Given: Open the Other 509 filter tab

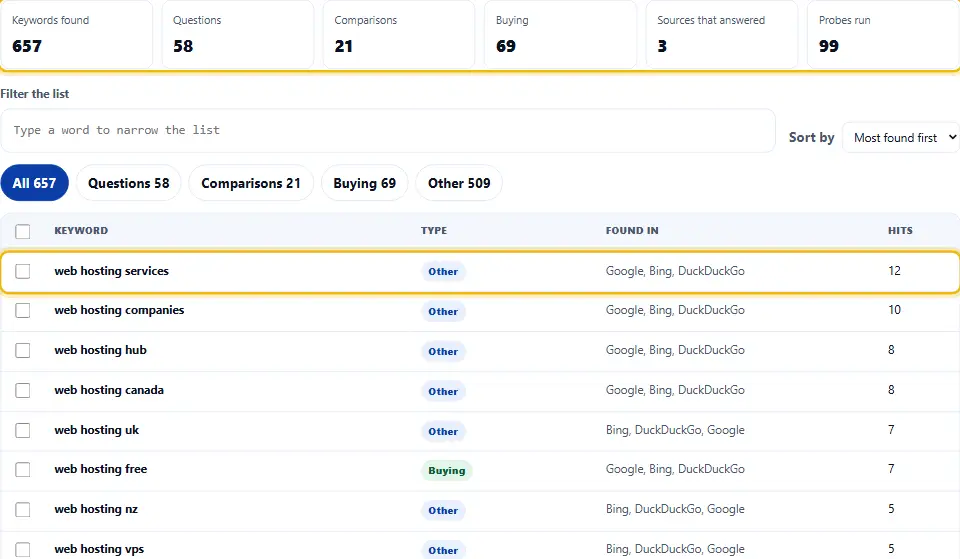Looking at the screenshot, I should (x=459, y=183).
